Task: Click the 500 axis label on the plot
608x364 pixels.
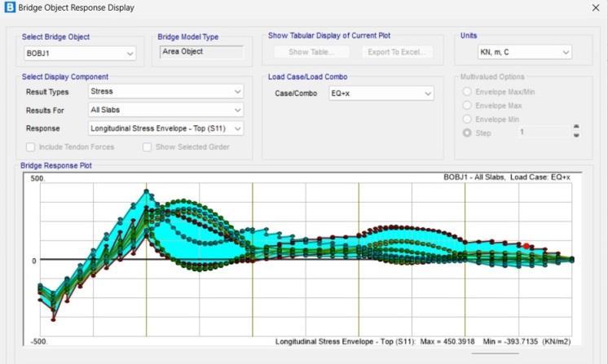Action: (x=37, y=178)
